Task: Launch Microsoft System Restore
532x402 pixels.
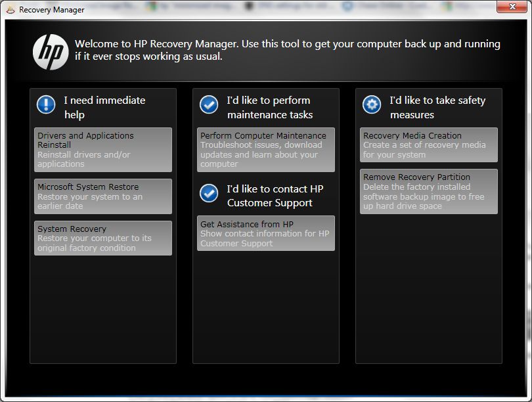Action: (x=103, y=196)
